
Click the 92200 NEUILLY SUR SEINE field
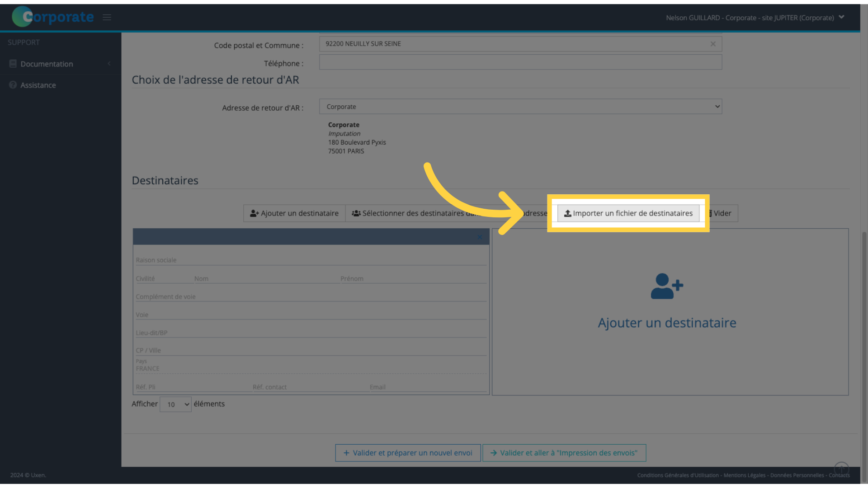[x=520, y=44]
